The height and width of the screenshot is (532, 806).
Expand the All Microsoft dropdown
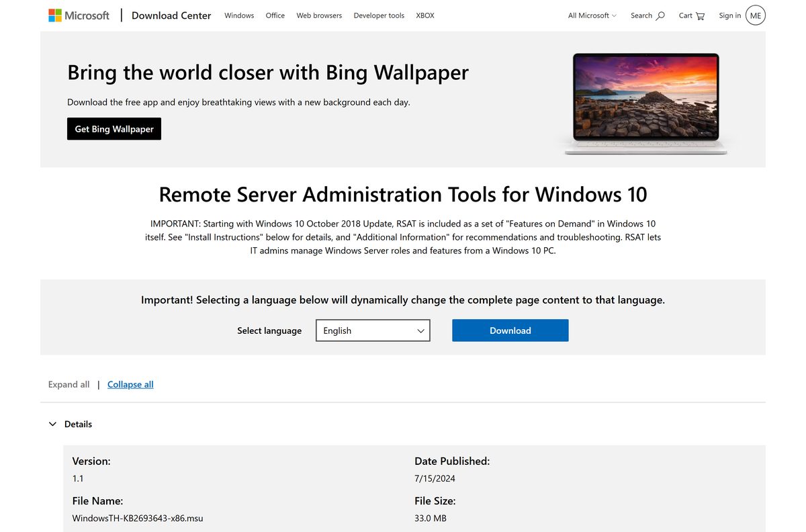592,15
